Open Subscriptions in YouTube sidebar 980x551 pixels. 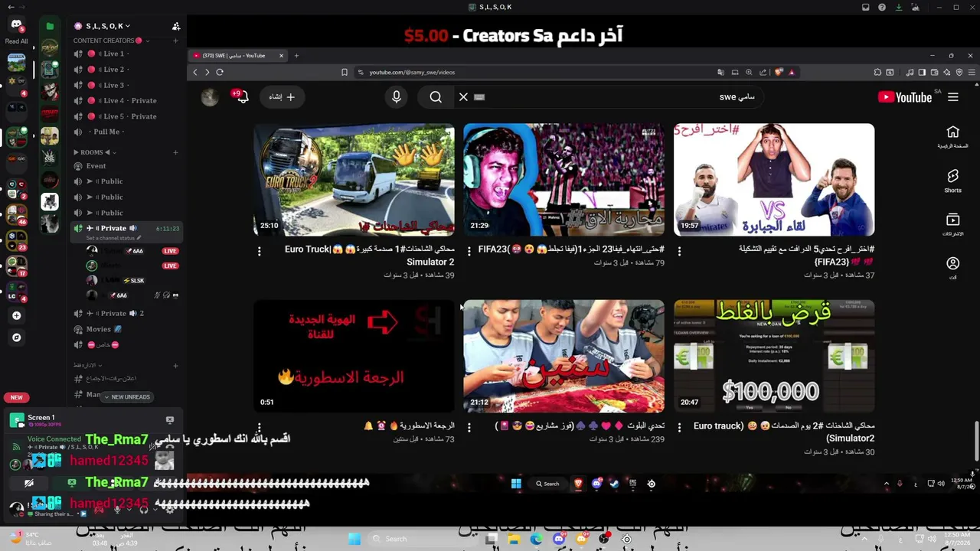click(953, 224)
